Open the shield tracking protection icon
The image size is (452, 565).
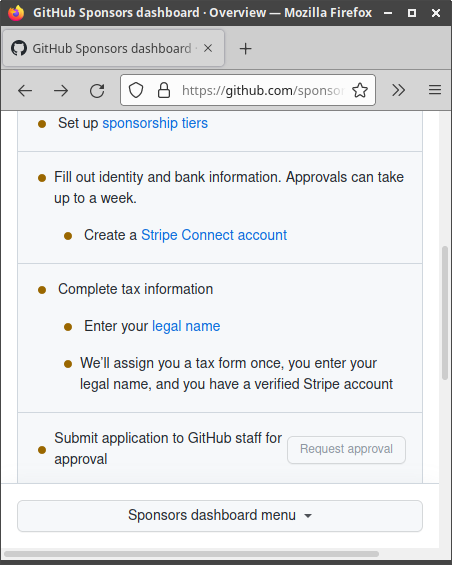point(136,90)
